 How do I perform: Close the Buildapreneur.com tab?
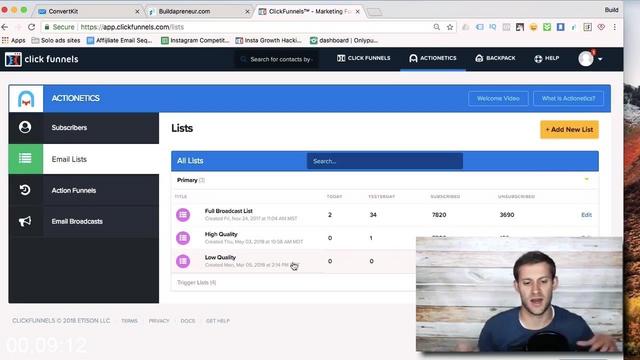pos(247,11)
